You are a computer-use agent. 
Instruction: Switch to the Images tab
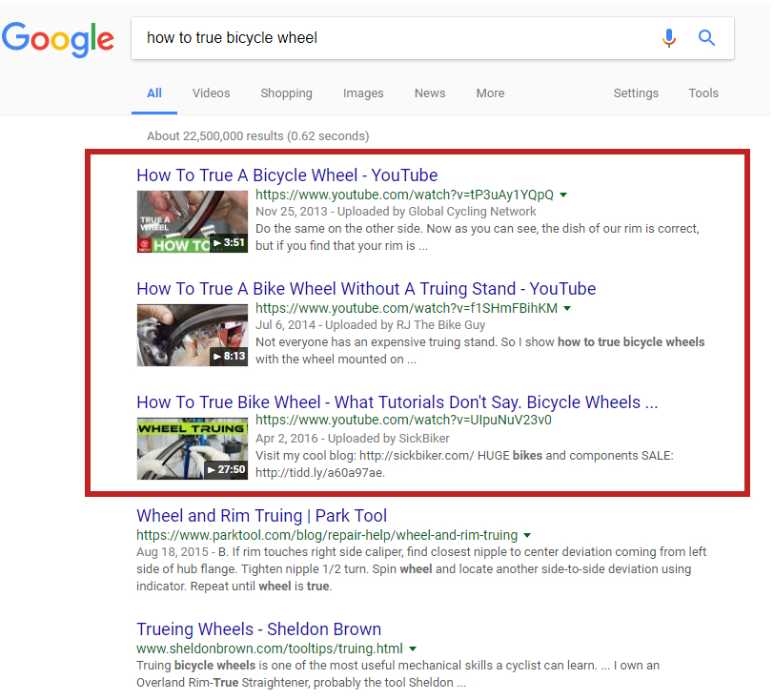click(x=363, y=93)
